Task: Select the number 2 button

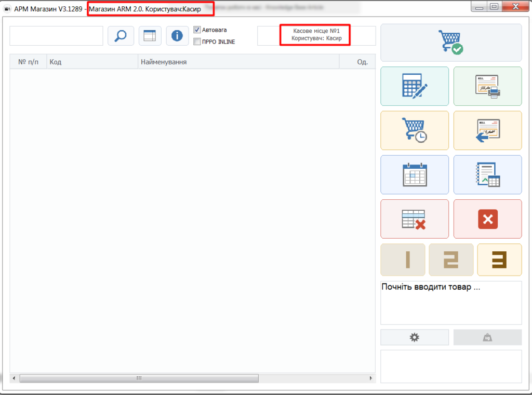Action: (x=451, y=260)
